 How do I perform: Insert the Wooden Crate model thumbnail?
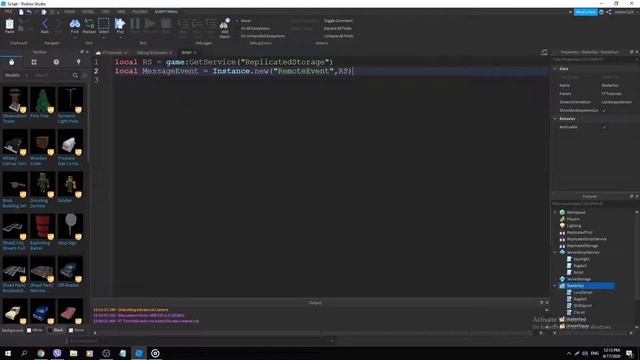coord(42,142)
